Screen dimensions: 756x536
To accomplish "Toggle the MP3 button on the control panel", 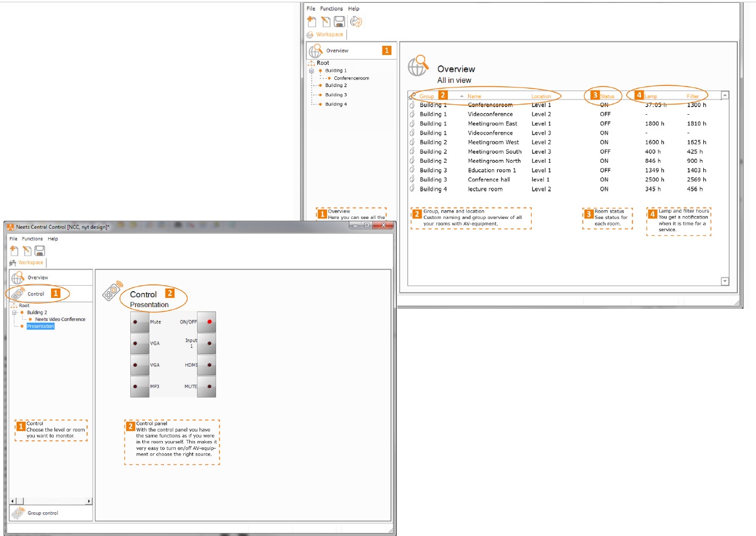I will (139, 386).
